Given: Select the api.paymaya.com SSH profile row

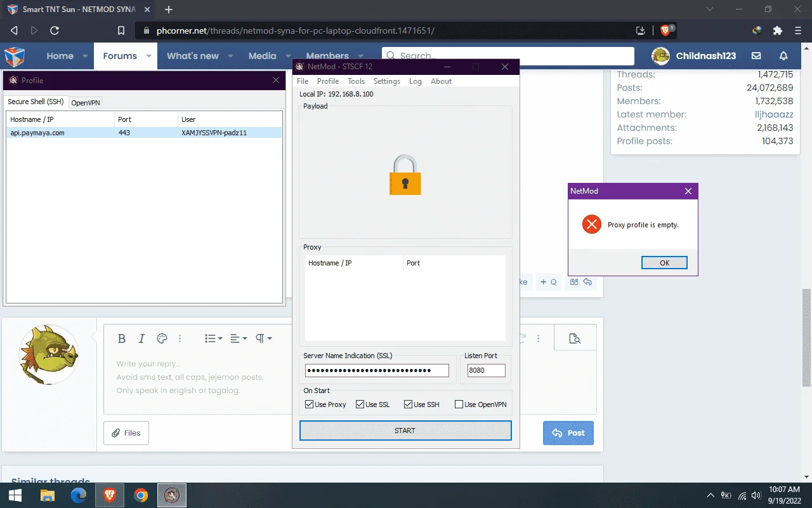Looking at the screenshot, I should click(x=144, y=133).
